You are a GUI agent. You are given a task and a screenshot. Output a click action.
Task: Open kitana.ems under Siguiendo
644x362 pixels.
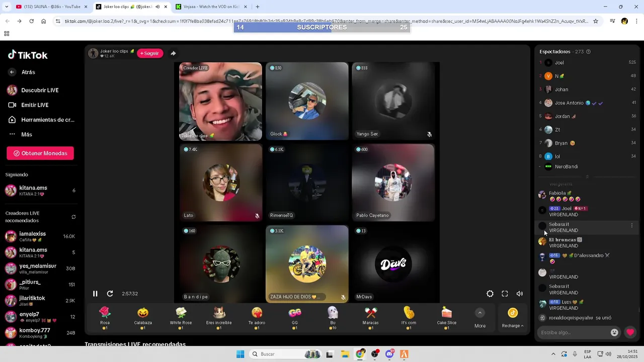(x=40, y=191)
